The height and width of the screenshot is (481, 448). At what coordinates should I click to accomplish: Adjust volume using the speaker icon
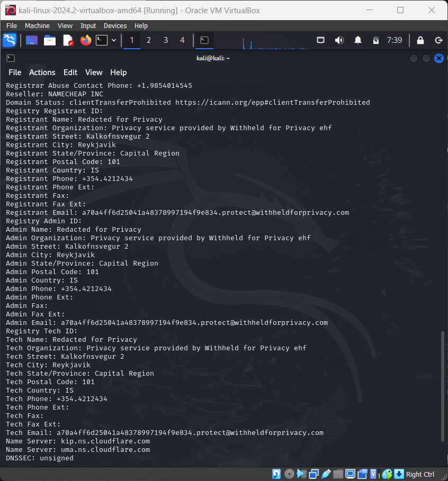point(339,40)
